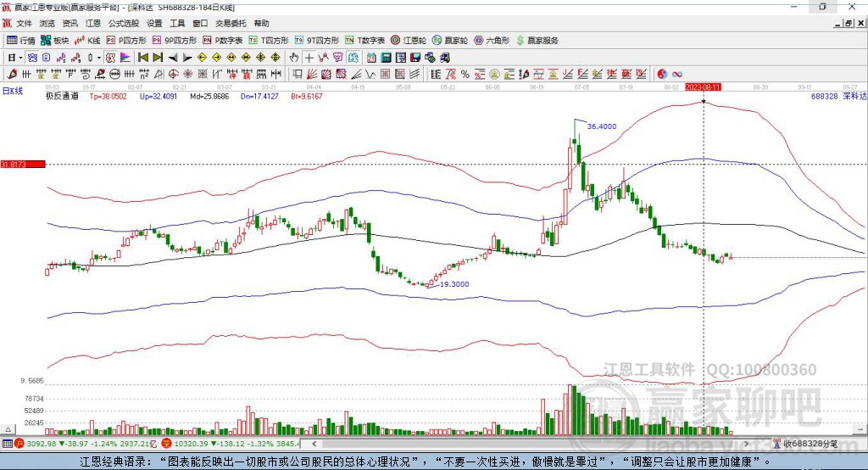The image size is (868, 470).
Task: Click the black right arrow scroll icon
Action: [x=187, y=58]
